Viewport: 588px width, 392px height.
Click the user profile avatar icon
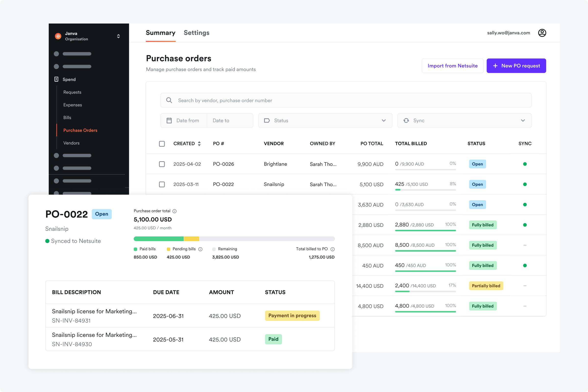pos(542,33)
